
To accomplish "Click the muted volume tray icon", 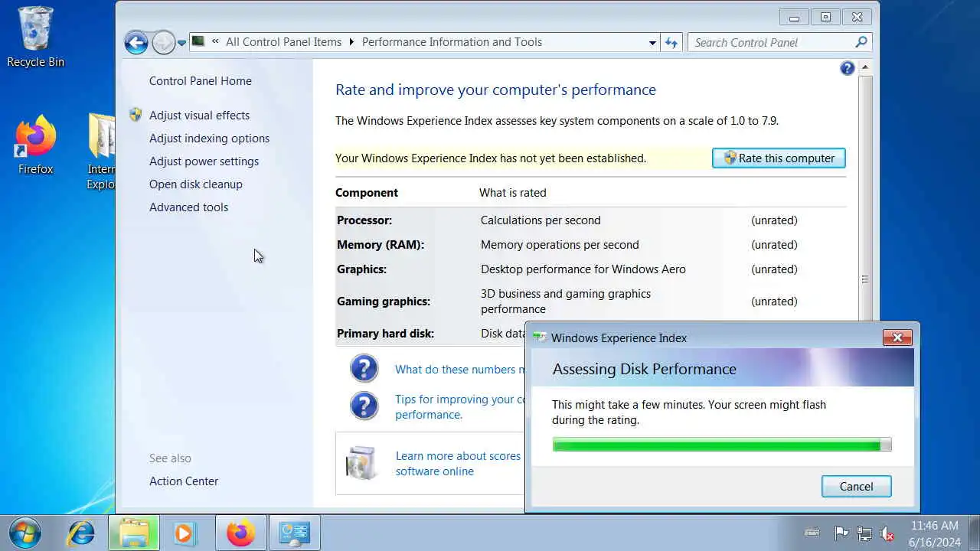I will click(x=887, y=533).
